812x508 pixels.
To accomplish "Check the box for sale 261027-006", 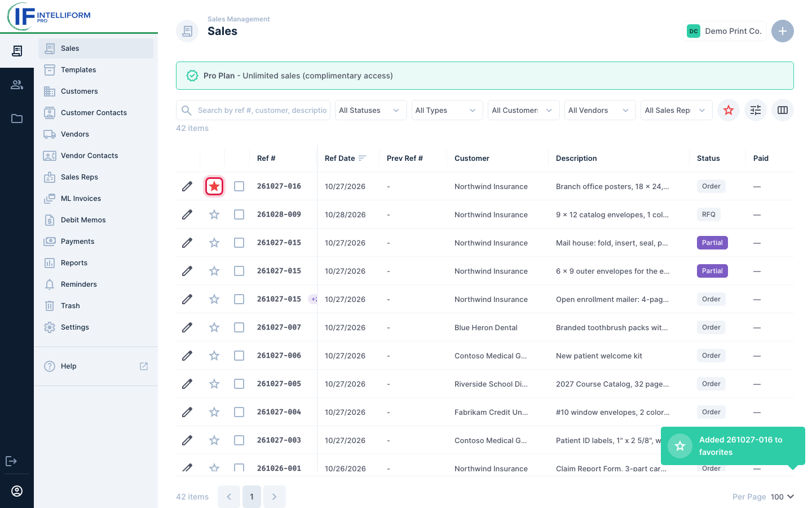I will coord(239,356).
